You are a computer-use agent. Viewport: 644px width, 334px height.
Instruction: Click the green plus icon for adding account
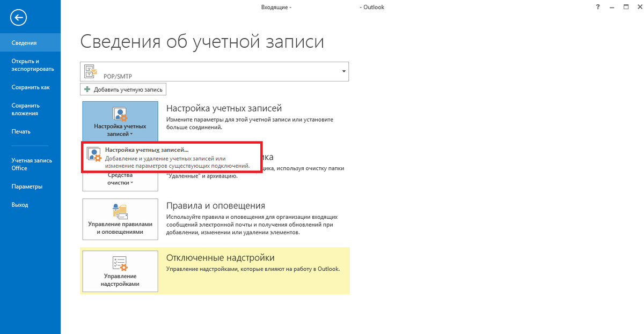pos(87,89)
